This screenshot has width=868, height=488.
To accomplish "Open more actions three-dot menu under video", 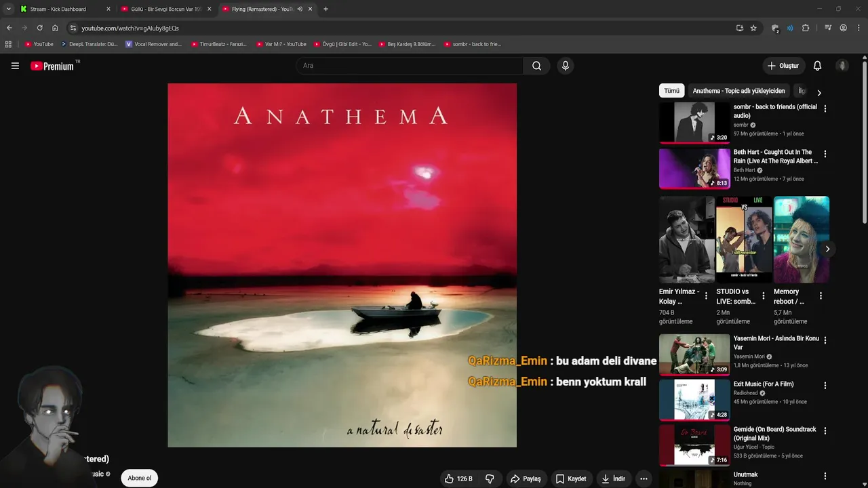I will [x=644, y=479].
